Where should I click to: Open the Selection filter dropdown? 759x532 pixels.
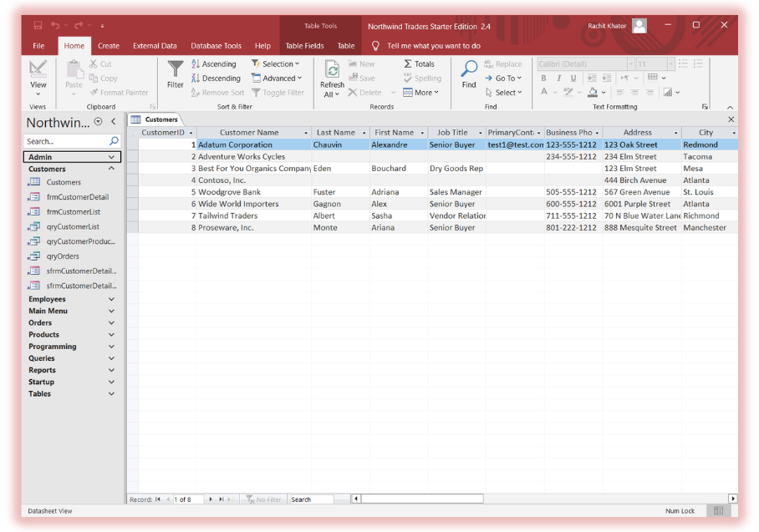point(277,64)
